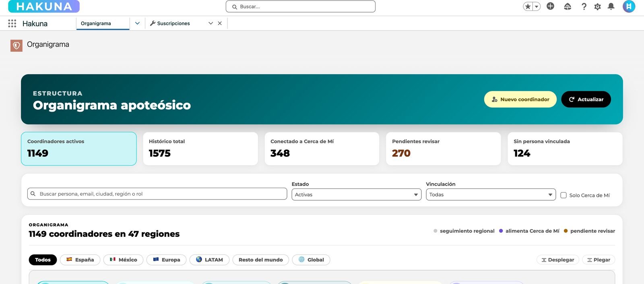This screenshot has width=644, height=284.
Task: Close the Suscripciones tab
Action: pos(220,23)
